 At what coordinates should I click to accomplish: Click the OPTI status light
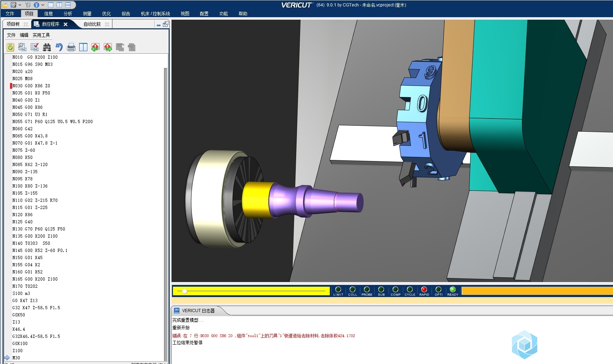tap(438, 290)
